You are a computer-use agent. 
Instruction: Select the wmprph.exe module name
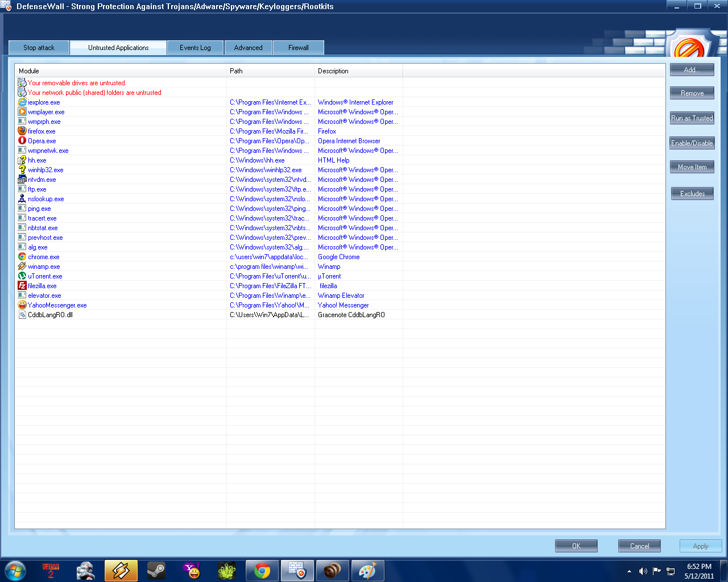click(44, 122)
